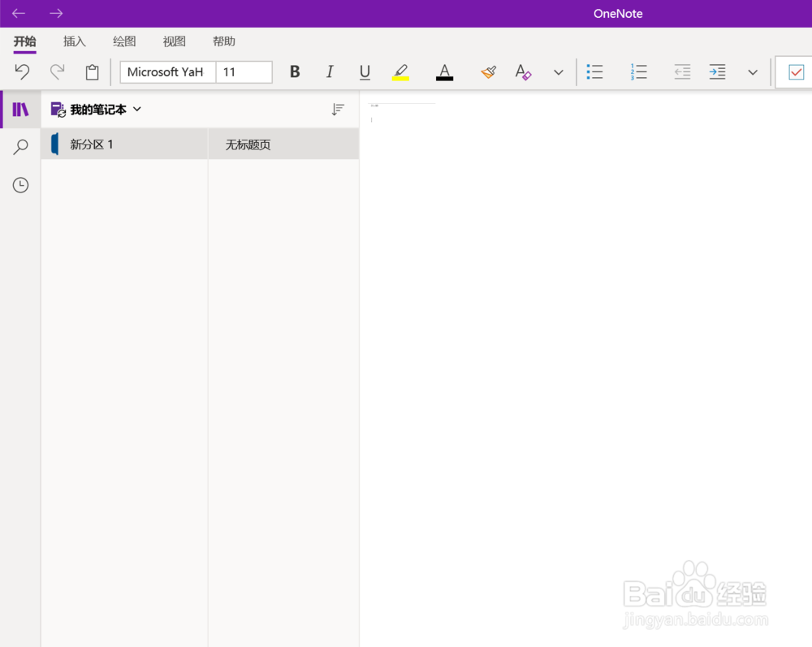Go back with the left arrow
Viewport: 812px width, 647px height.
point(19,14)
